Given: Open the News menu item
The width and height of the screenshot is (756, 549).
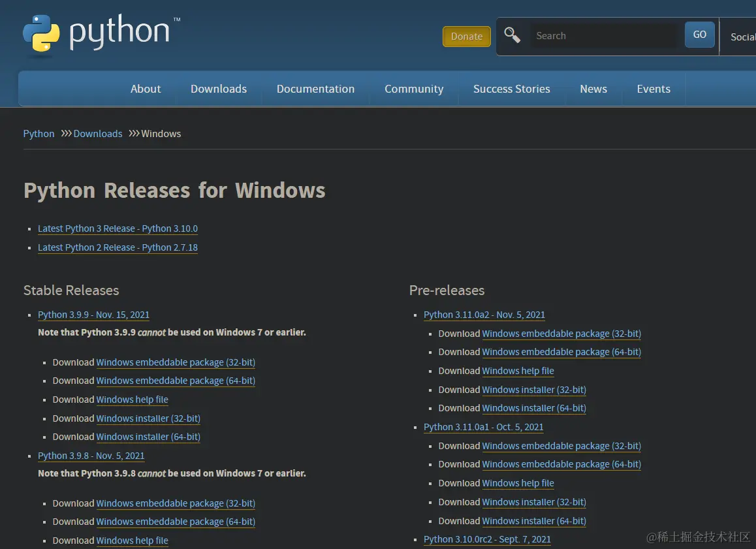Looking at the screenshot, I should (x=593, y=89).
